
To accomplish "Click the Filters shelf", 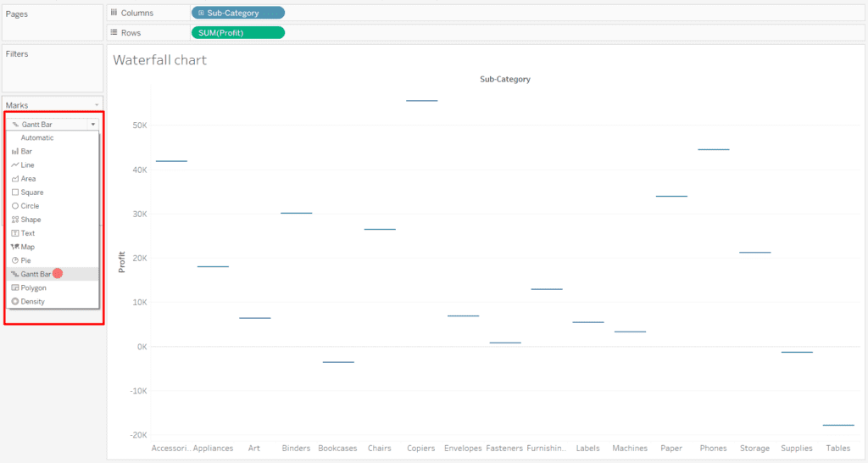I will 53,68.
